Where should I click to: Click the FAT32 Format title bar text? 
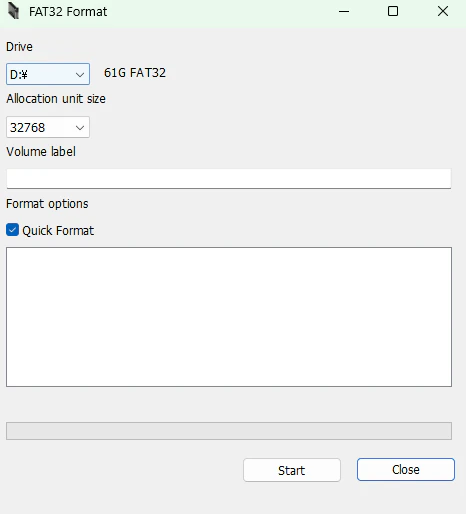pyautogui.click(x=68, y=12)
